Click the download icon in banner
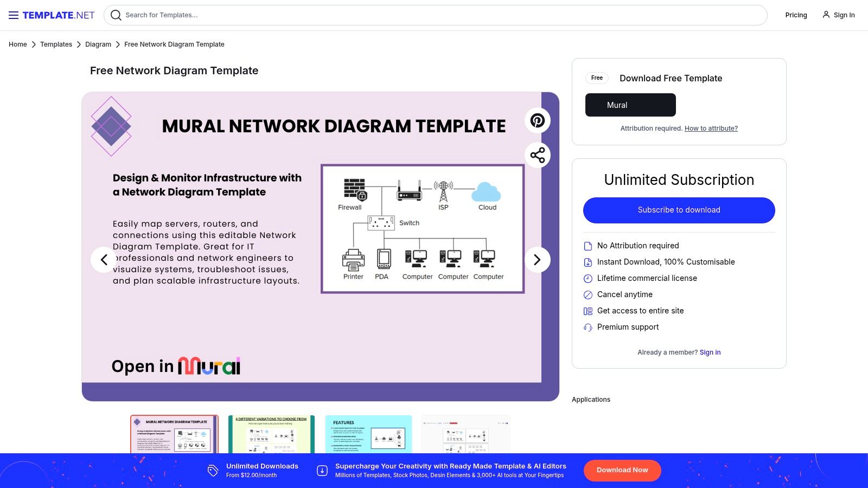868x488 pixels. pyautogui.click(x=322, y=470)
